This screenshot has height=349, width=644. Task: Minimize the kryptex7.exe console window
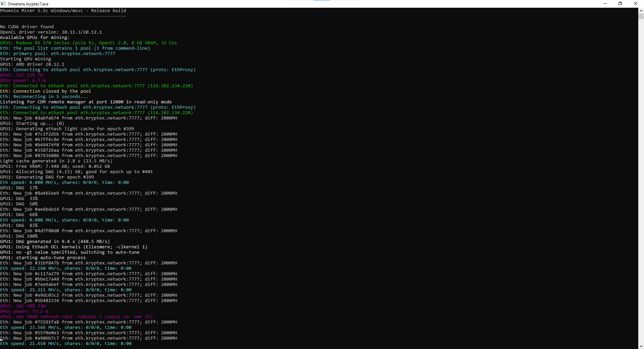coord(605,4)
